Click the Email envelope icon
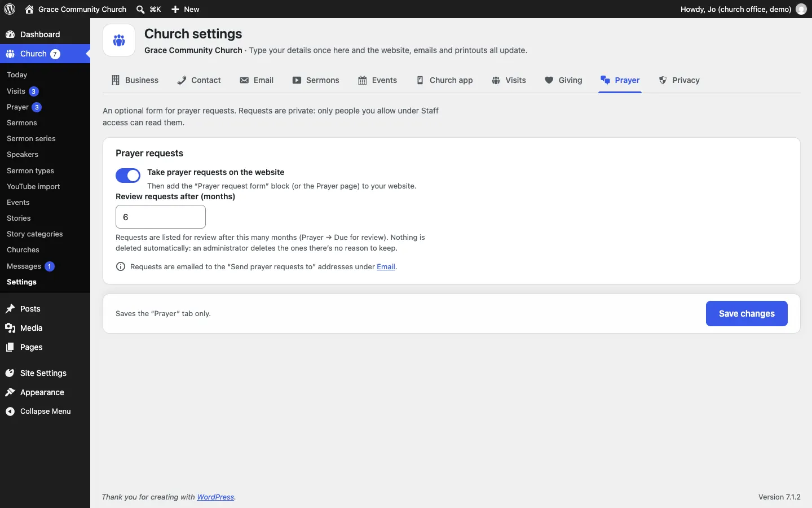Image resolution: width=812 pixels, height=508 pixels. coord(244,80)
